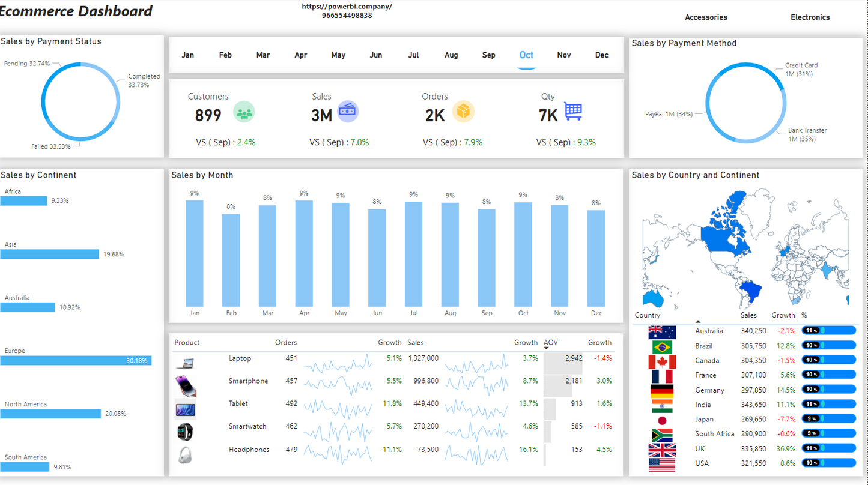The height and width of the screenshot is (485, 868).
Task: Click the Sales money bill icon
Action: coord(348,112)
